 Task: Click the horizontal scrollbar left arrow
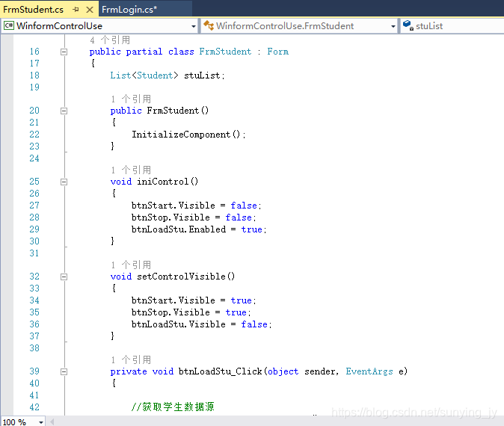[52, 422]
